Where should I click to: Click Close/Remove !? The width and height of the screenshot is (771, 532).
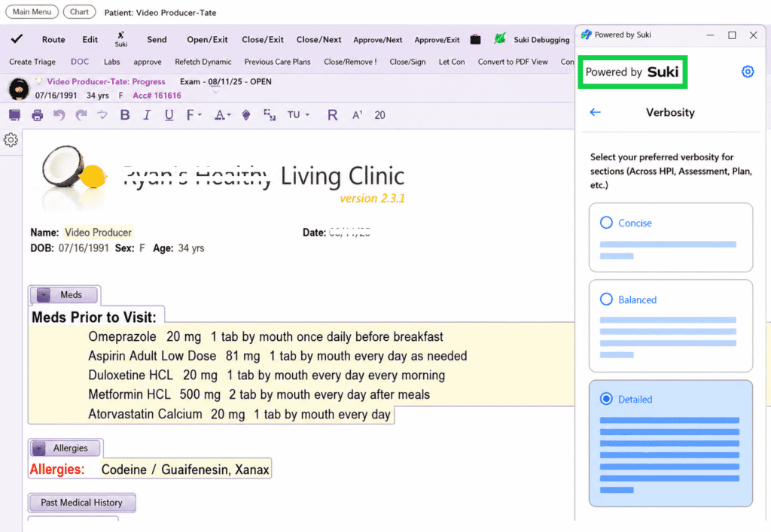(x=350, y=62)
